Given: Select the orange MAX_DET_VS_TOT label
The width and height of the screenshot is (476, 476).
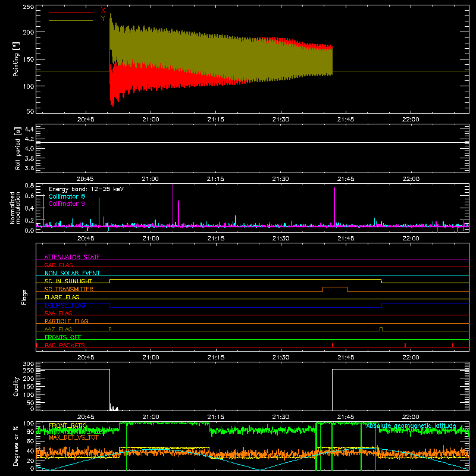Looking at the screenshot, I should click(74, 437).
